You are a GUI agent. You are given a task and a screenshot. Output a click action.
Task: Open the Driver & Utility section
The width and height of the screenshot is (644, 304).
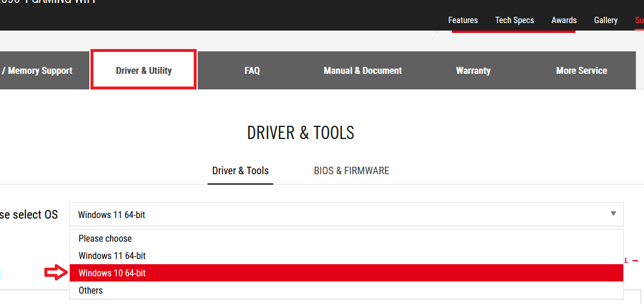[144, 70]
